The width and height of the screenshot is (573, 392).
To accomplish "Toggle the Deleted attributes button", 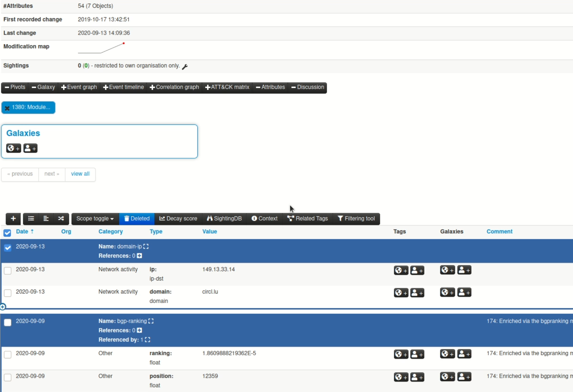I will [137, 219].
